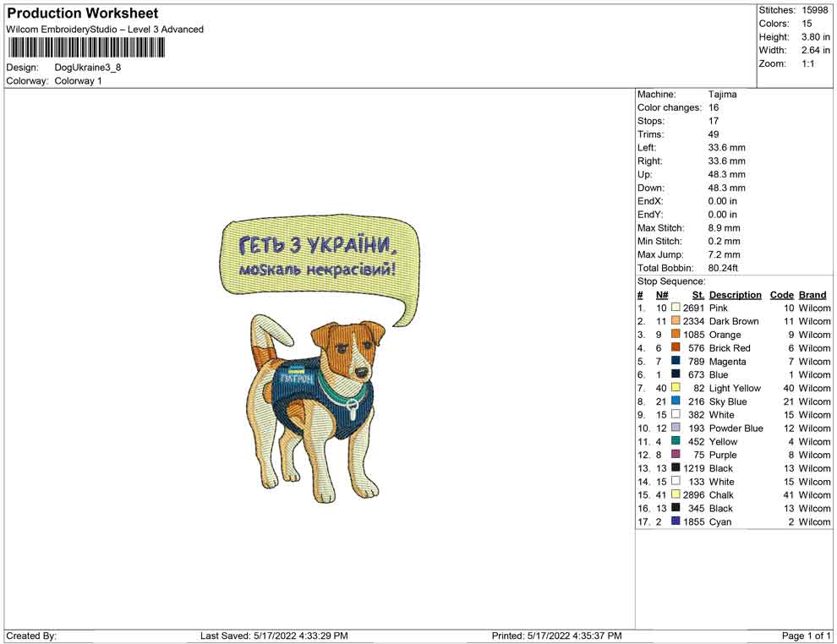Click the Stops value '17'
Viewport: 837px width, 644px height.
(x=714, y=121)
